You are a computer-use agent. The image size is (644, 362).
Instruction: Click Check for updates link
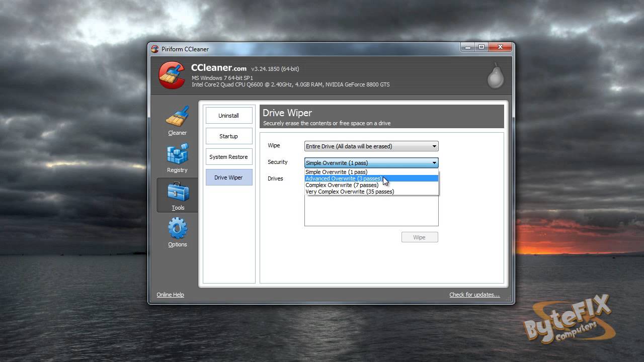point(474,295)
